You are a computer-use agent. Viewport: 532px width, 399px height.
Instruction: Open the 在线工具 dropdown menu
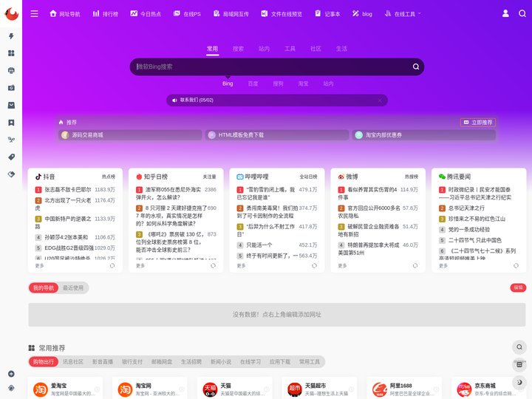point(403,14)
